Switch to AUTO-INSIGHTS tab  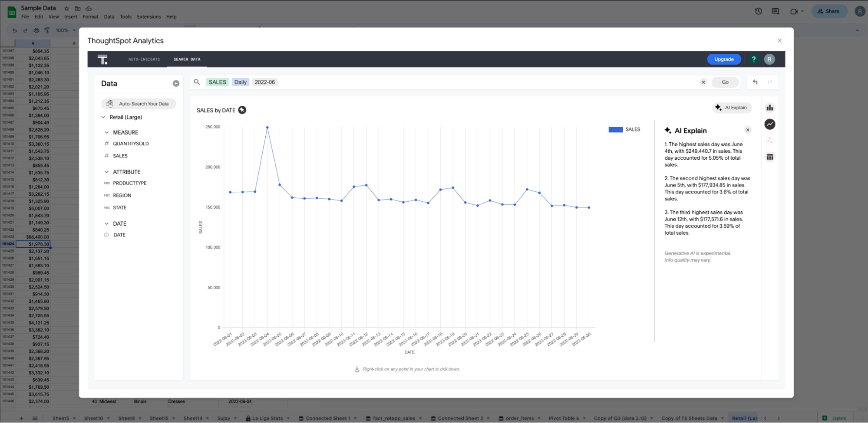coord(144,59)
